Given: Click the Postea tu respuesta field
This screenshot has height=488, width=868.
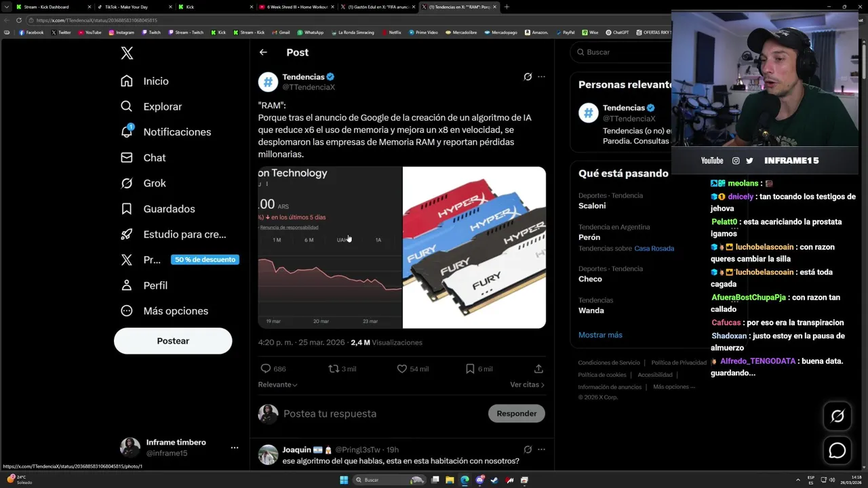Looking at the screenshot, I should [x=330, y=413].
